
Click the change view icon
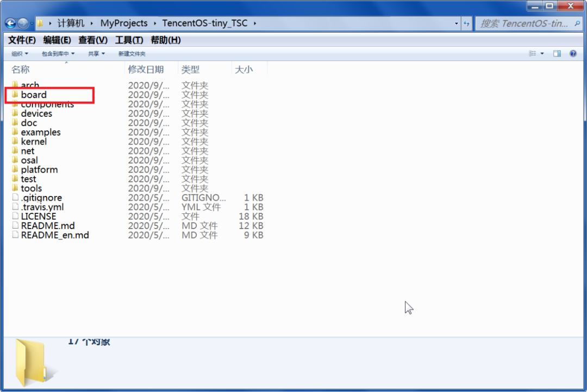(x=532, y=54)
